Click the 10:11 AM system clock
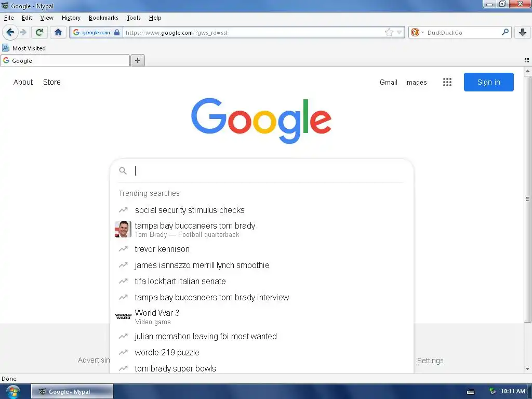532x399 pixels. (513, 392)
